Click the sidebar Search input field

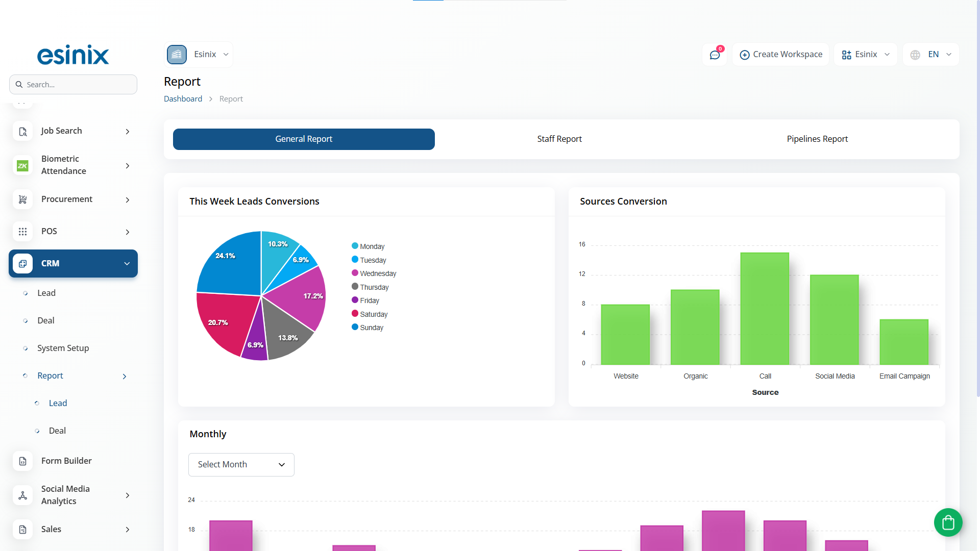click(73, 85)
